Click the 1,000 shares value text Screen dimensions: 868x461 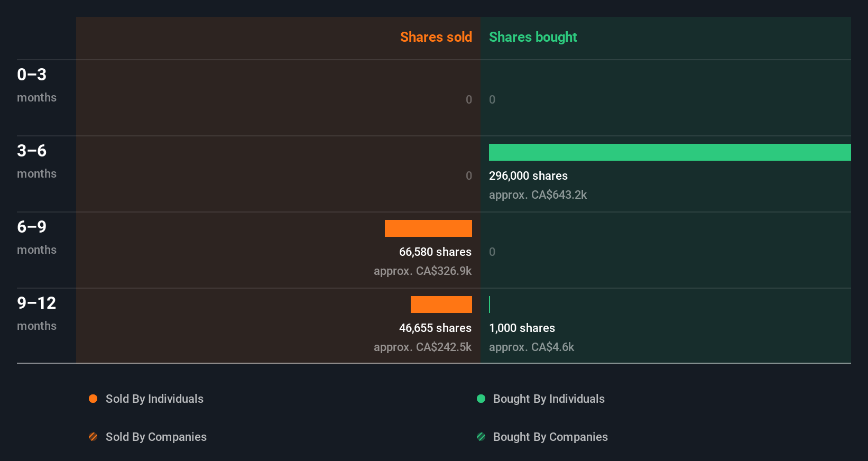(x=522, y=328)
